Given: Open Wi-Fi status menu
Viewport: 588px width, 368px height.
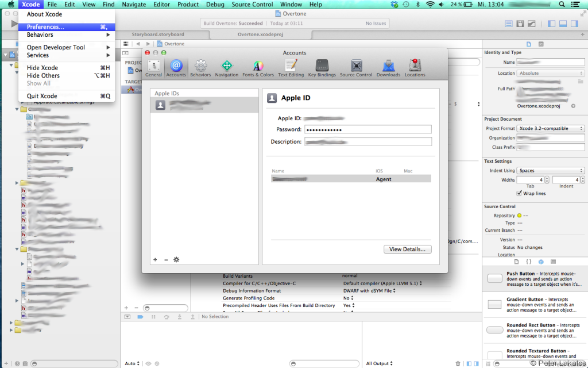Looking at the screenshot, I should 430,5.
